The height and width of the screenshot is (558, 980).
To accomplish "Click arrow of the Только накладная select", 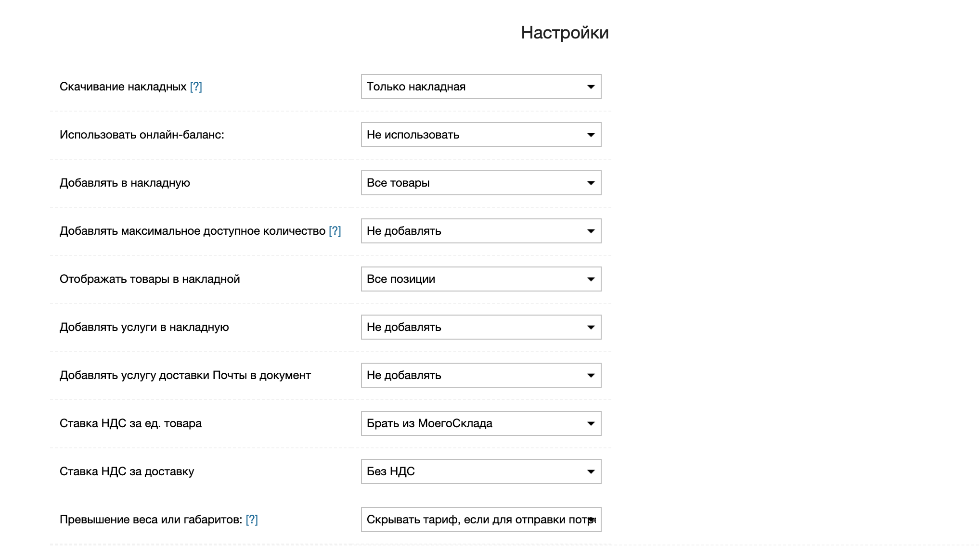I will click(591, 87).
